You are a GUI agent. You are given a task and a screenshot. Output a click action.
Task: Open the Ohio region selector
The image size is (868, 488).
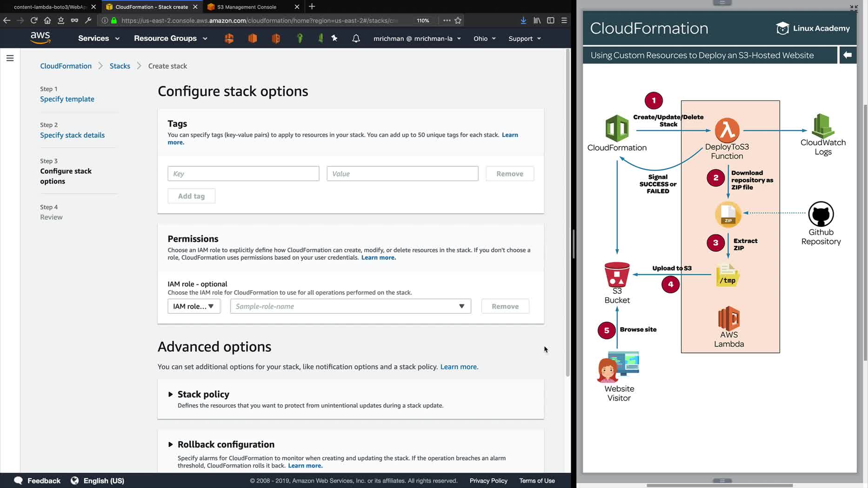[484, 39]
